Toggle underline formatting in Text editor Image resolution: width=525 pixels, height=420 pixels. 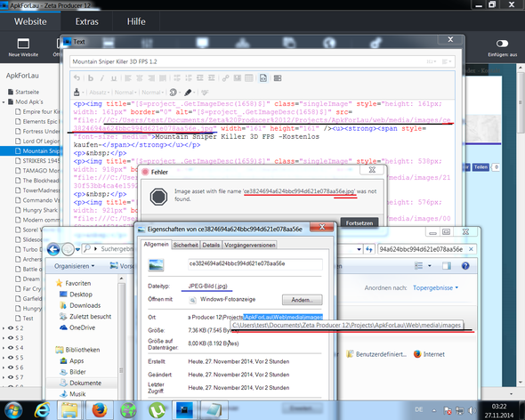[x=114, y=78]
